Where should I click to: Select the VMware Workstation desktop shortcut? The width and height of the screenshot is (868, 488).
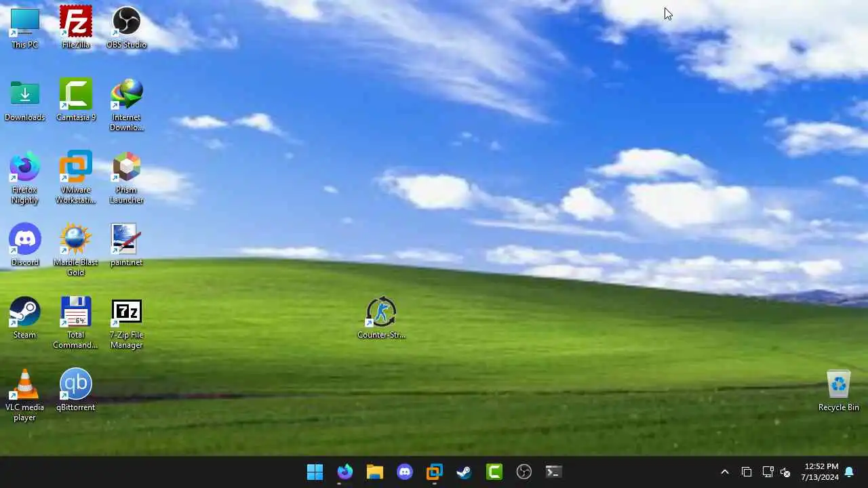(75, 178)
